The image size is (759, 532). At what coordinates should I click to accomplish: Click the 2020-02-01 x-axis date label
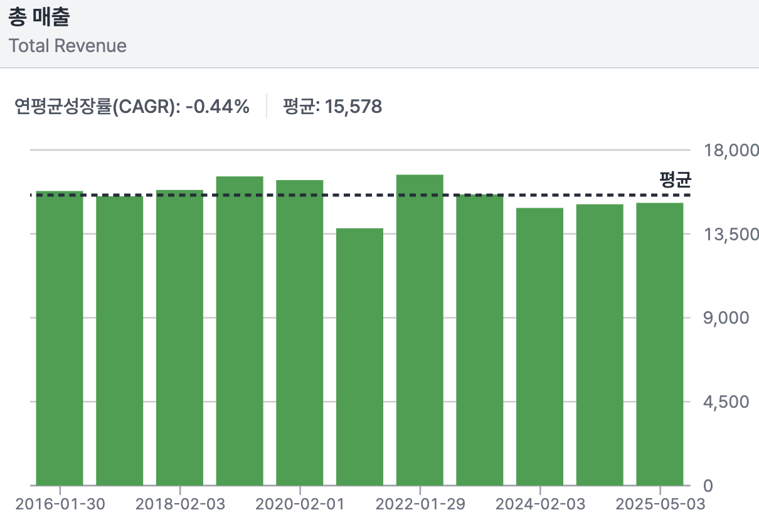(x=300, y=504)
